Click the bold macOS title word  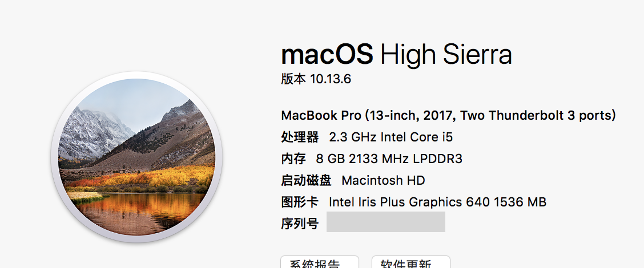coord(327,55)
